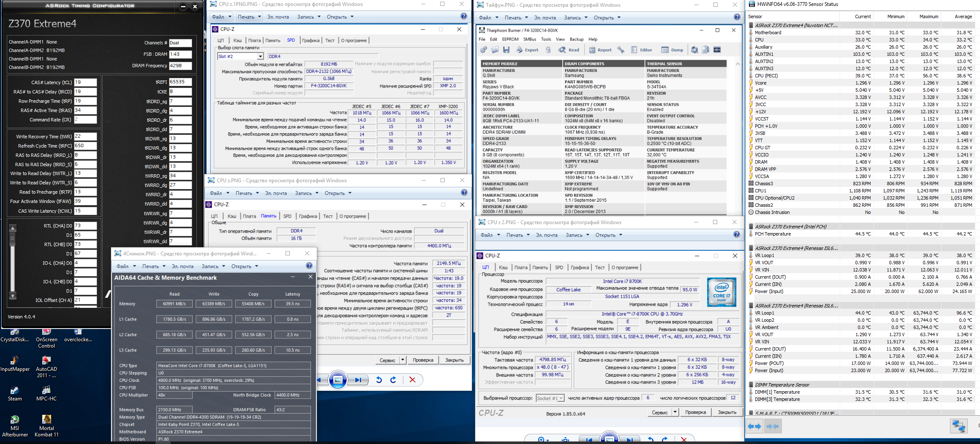The width and height of the screenshot is (980, 444).
Task: Expand the Файл menu in CPU z.1PNG viewer
Action: click(222, 17)
